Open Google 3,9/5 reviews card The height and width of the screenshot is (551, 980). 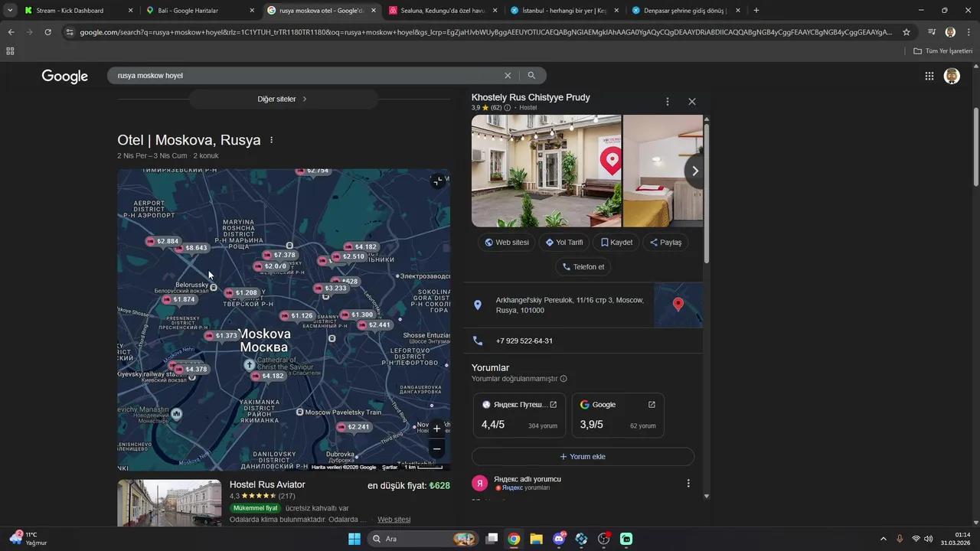pos(618,415)
